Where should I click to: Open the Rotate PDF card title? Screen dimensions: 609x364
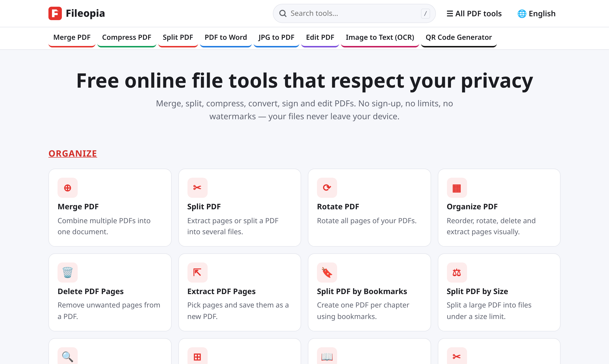point(338,206)
